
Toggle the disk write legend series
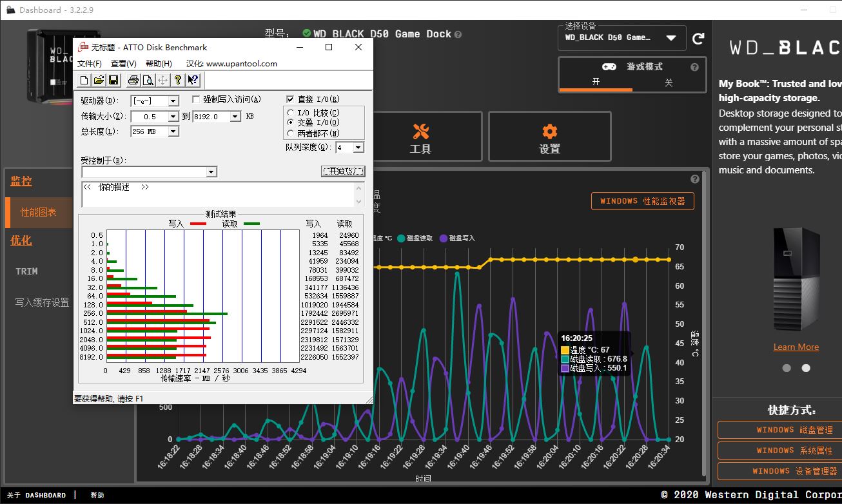457,238
